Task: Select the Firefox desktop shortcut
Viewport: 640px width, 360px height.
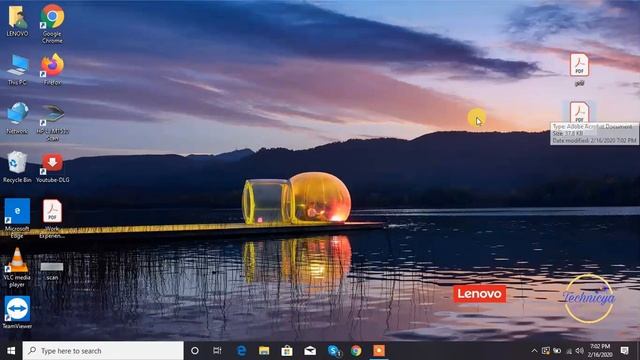Action: (52, 69)
